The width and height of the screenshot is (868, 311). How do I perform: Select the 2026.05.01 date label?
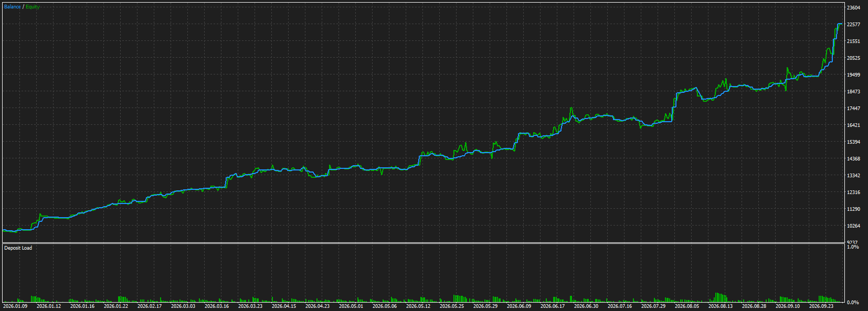point(351,306)
